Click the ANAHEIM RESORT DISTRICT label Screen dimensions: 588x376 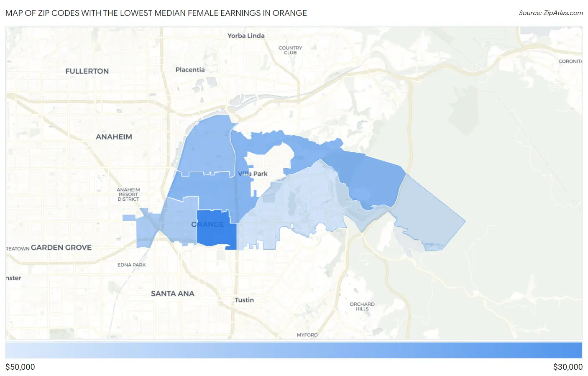tap(128, 194)
